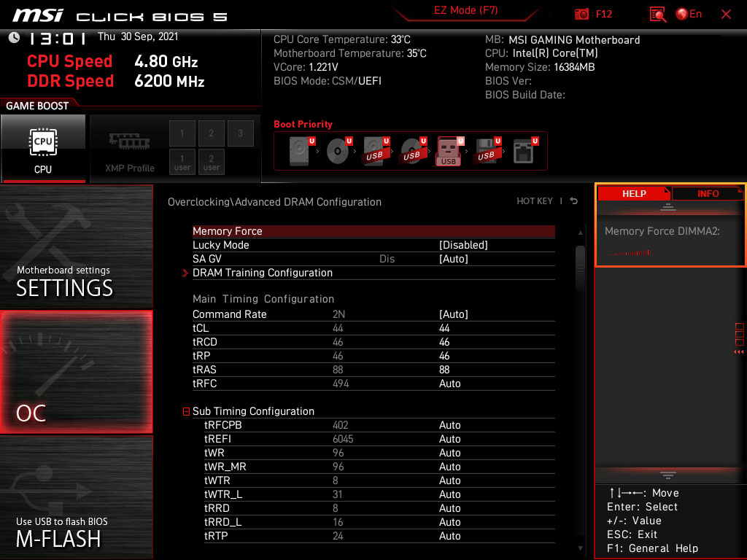The width and height of the screenshot is (747, 560).
Task: Select XMP profile 1
Action: (182, 133)
